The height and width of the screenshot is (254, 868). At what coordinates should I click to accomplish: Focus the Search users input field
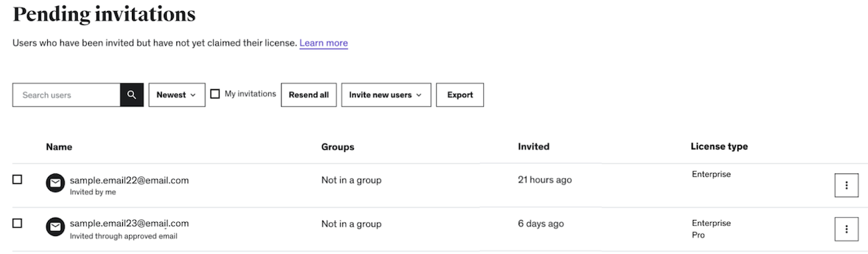click(x=67, y=95)
